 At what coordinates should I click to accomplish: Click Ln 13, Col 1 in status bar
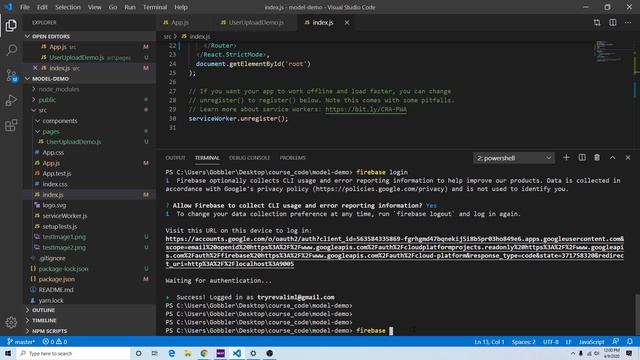489,342
